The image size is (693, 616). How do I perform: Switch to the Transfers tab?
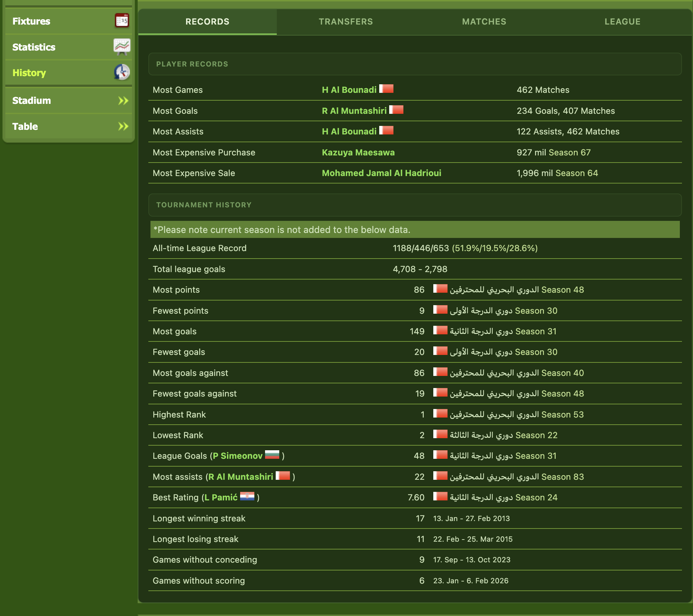tap(346, 22)
